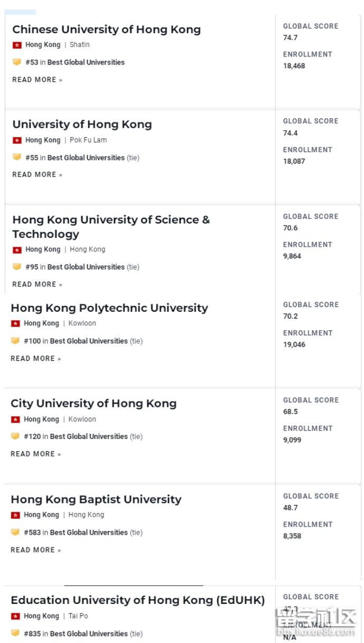Open the City University of Hong Kong title
Image resolution: width=364 pixels, height=643 pixels.
pos(94,404)
